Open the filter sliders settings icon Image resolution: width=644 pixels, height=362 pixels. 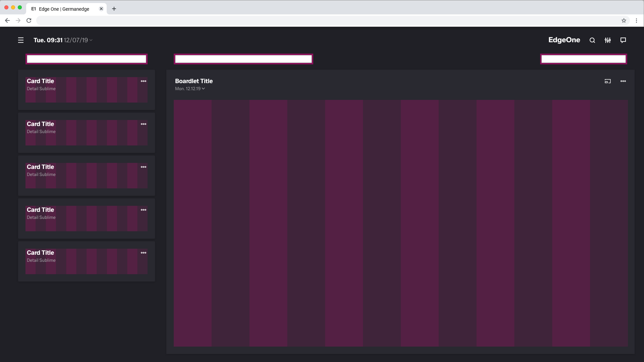(608, 40)
